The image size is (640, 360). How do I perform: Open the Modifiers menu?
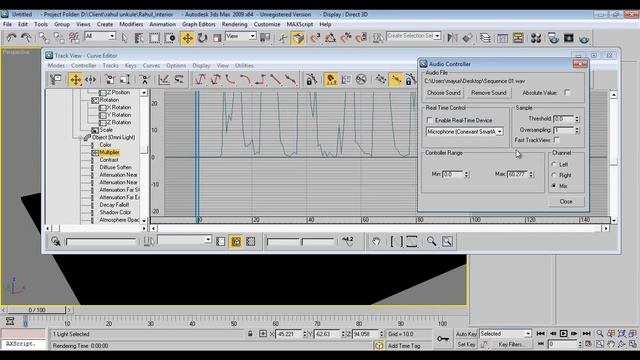click(x=131, y=24)
